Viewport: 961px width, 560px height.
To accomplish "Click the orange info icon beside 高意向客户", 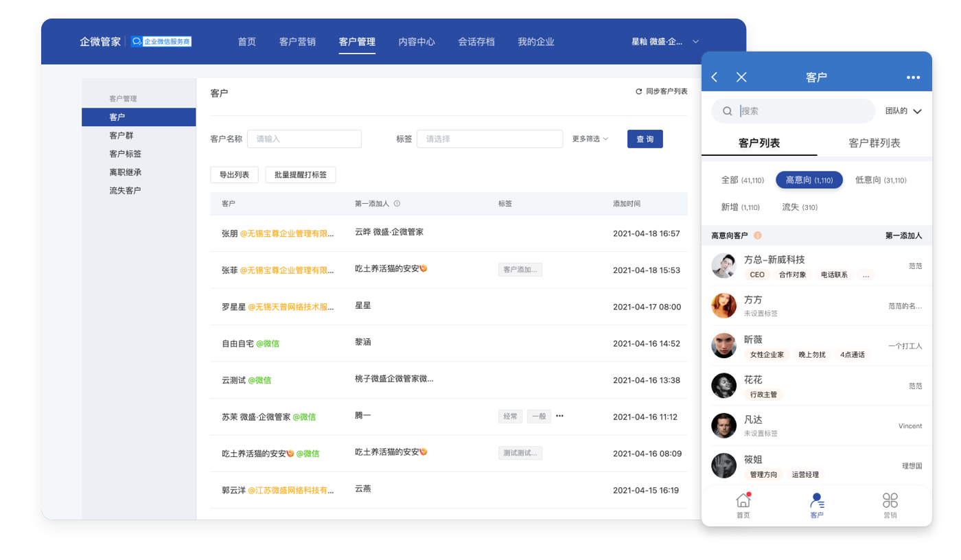I will (x=758, y=235).
